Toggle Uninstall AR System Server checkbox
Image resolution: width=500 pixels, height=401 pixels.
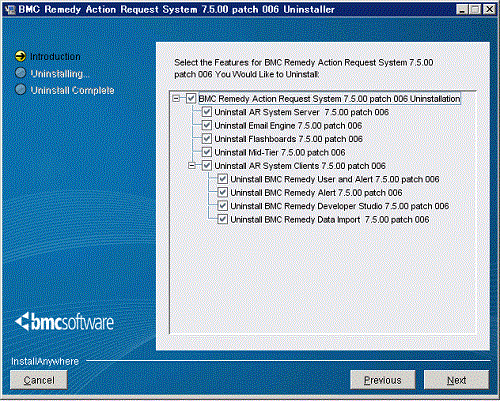pos(207,112)
